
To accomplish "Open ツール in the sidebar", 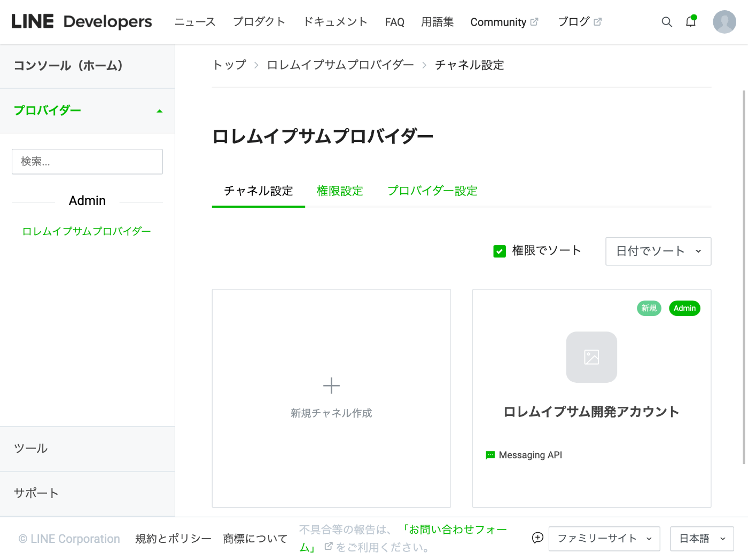I will coord(87,448).
